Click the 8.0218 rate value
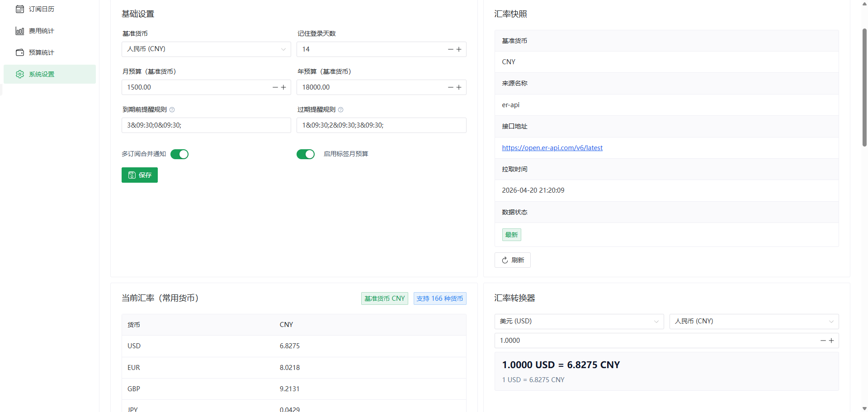This screenshot has width=868, height=412. pos(290,368)
